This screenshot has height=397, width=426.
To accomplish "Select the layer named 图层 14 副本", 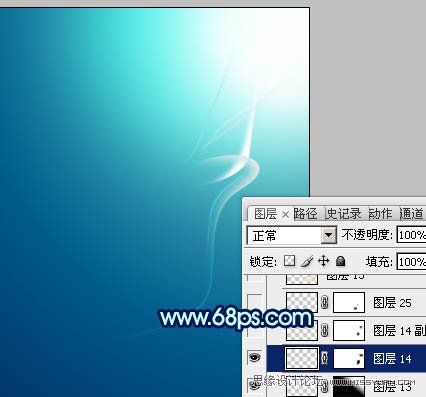I will click(399, 331).
